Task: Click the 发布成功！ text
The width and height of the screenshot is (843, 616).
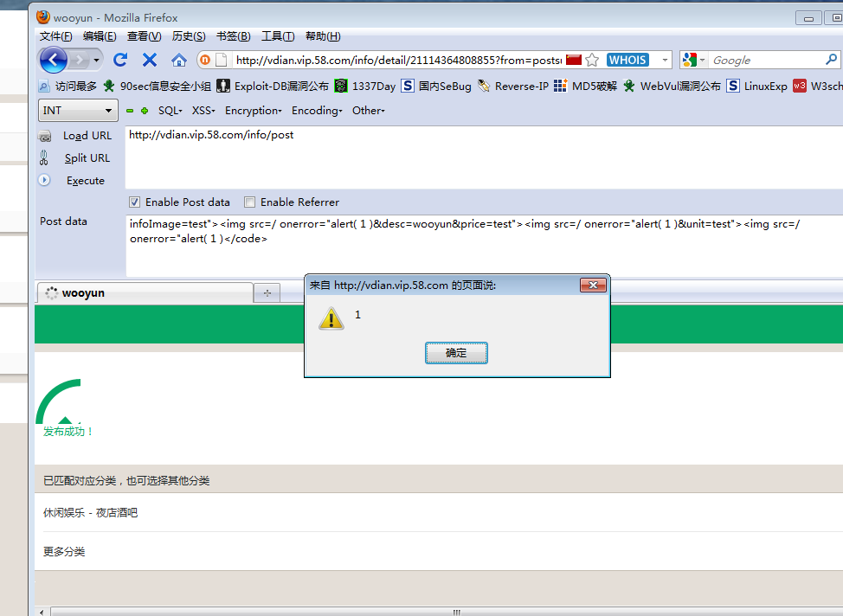Action: pos(68,432)
